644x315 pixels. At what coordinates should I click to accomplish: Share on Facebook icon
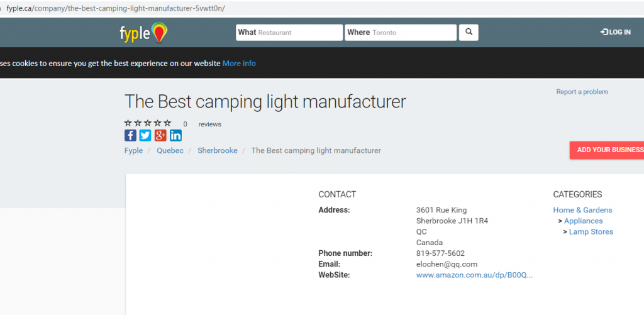[x=130, y=135]
